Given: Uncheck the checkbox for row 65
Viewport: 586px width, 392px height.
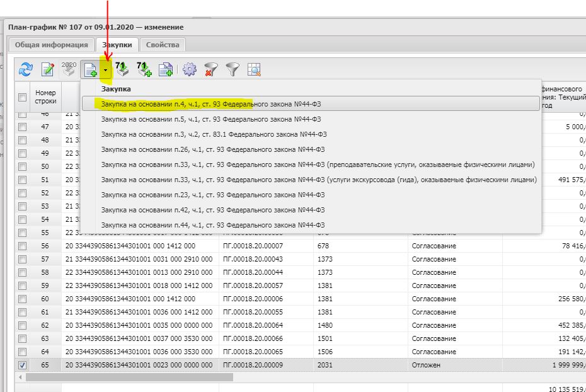Looking at the screenshot, I should [22, 365].
